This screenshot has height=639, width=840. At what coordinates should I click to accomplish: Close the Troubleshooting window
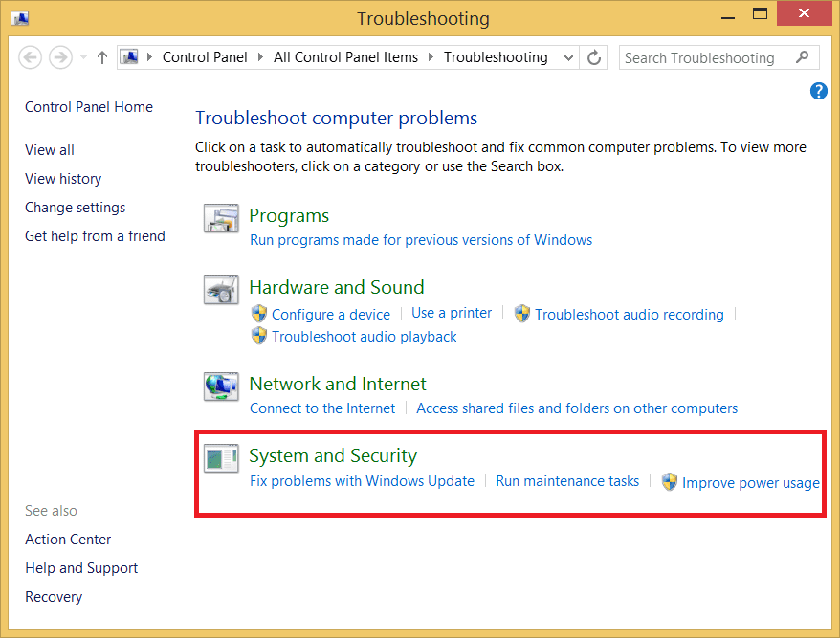804,13
